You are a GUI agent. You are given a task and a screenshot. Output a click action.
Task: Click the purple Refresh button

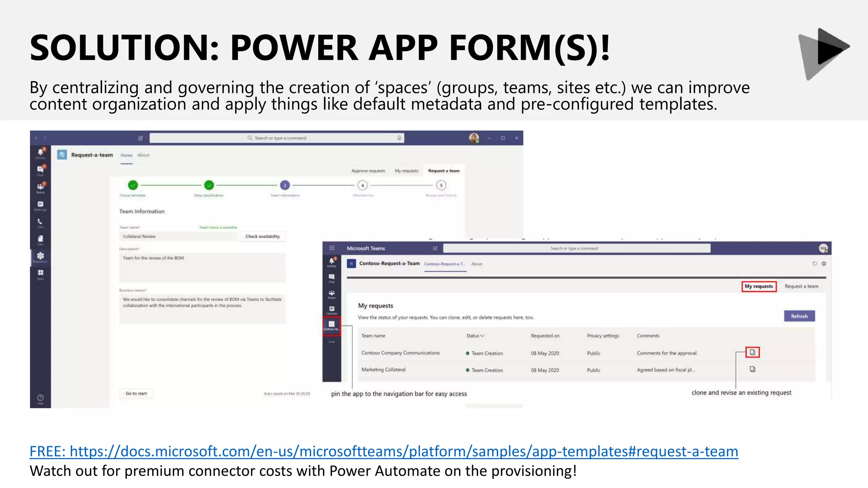point(799,316)
